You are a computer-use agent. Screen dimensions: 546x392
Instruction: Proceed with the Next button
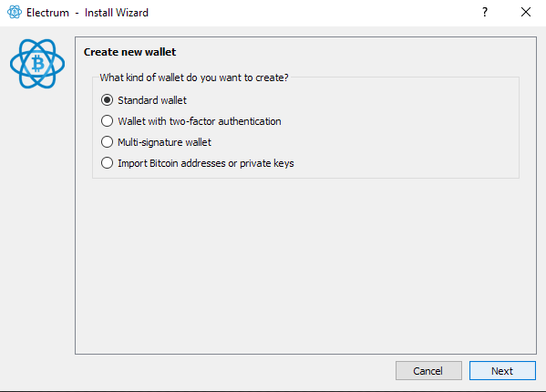click(502, 371)
